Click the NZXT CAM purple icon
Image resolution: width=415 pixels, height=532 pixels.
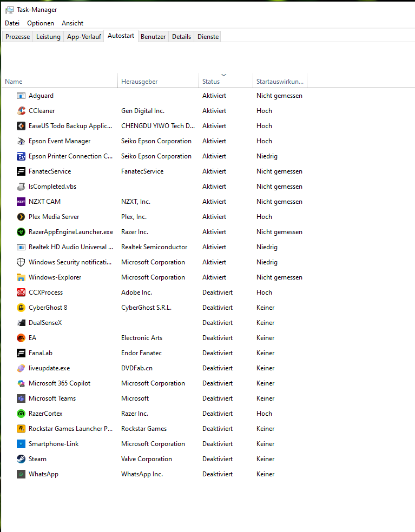[21, 202]
